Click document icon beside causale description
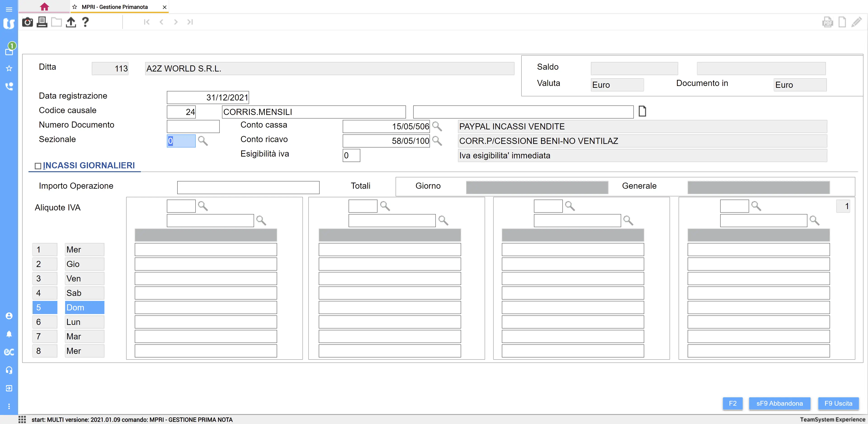 642,111
